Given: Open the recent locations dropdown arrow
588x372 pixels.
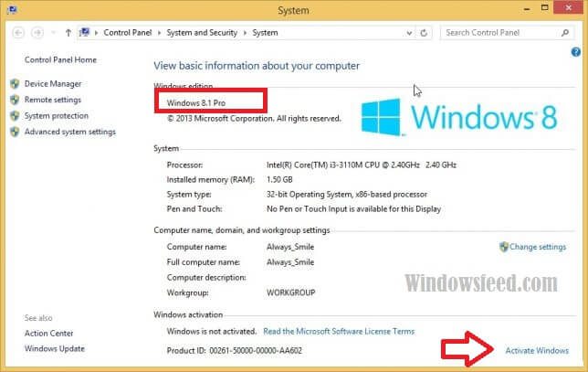Looking at the screenshot, I should coord(53,33).
